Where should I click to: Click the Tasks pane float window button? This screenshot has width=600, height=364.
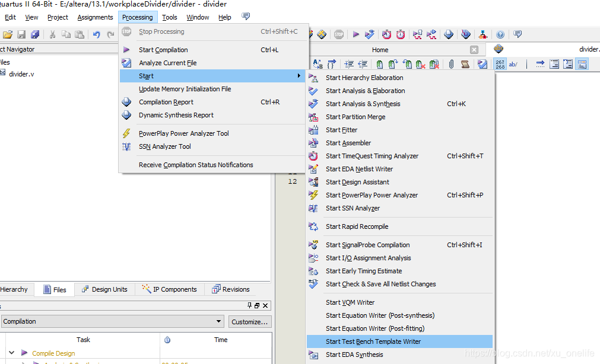[257, 305]
